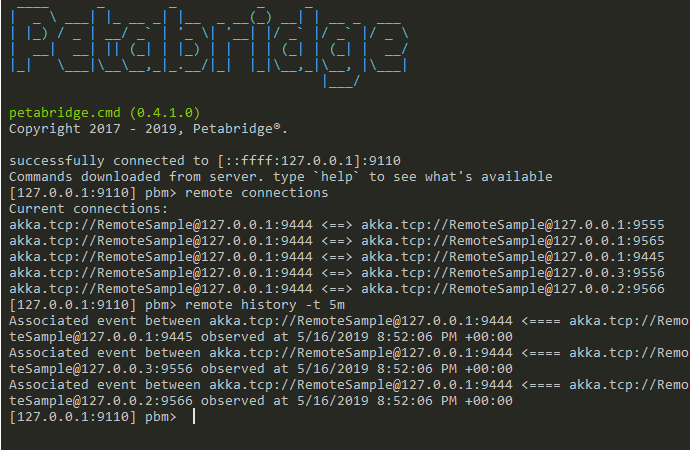Click the 'remote connections' command text

pyautogui.click(x=257, y=193)
